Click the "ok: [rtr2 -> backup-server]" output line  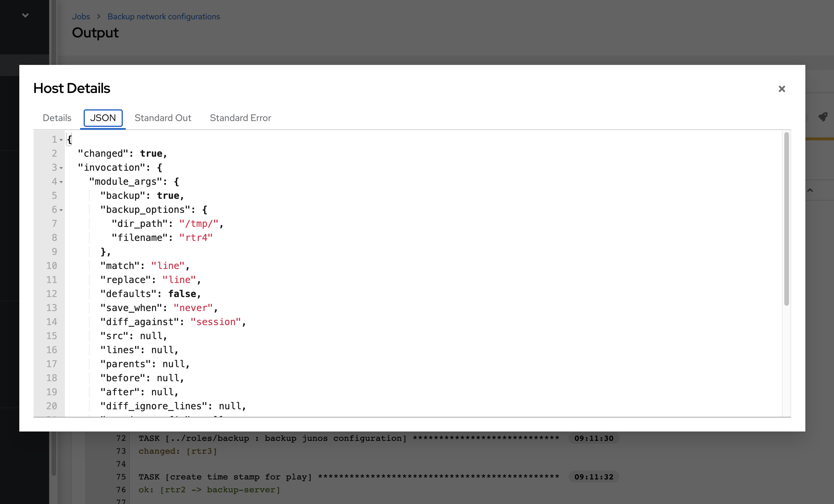[x=209, y=490]
